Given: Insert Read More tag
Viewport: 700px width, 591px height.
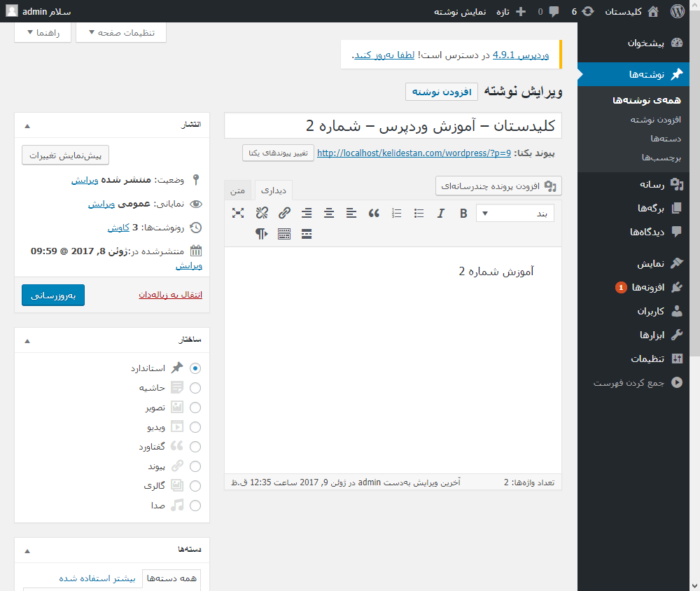Looking at the screenshot, I should (307, 234).
